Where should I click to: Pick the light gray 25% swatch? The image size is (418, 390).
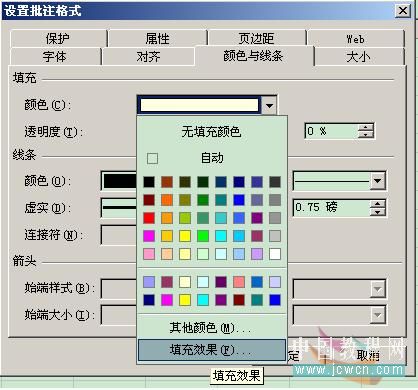[x=275, y=236]
